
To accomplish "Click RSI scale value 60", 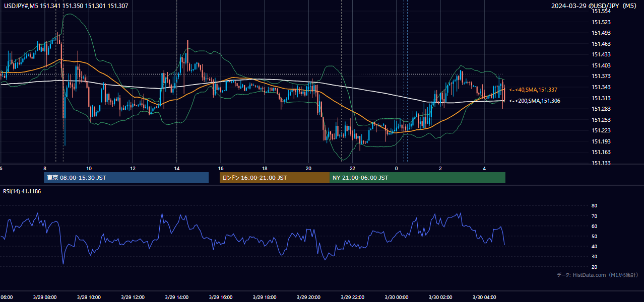I will [x=594, y=226].
